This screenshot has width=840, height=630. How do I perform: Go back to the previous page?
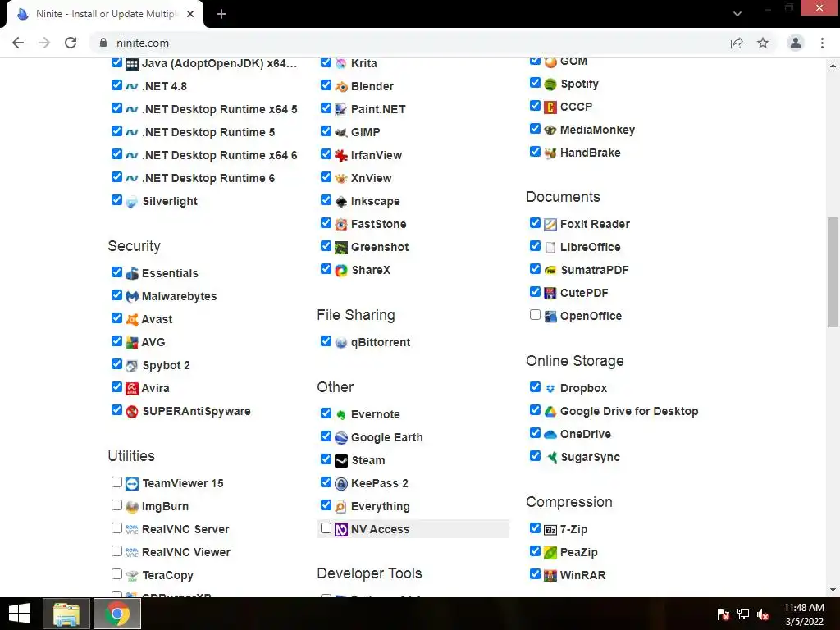click(18, 43)
